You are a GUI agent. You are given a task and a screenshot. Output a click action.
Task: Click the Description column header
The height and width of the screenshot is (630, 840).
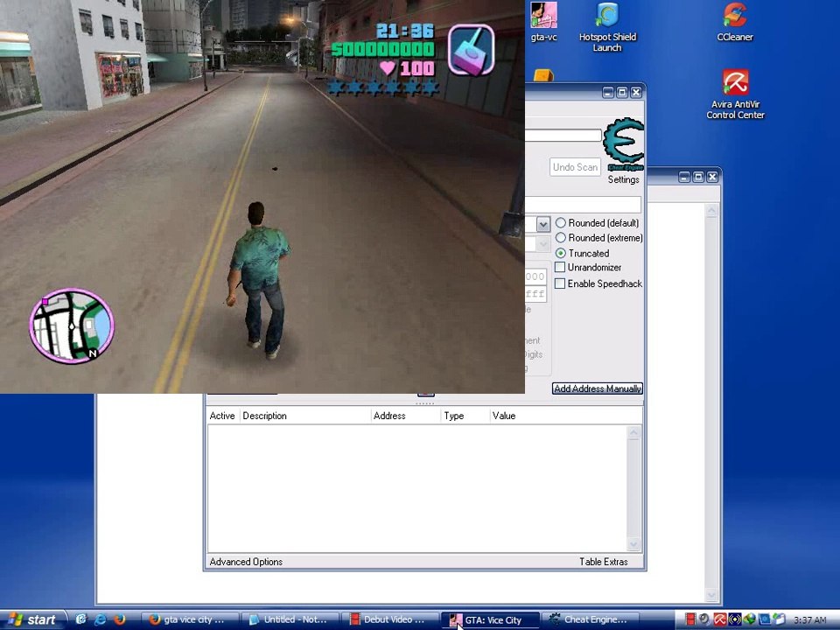point(304,416)
